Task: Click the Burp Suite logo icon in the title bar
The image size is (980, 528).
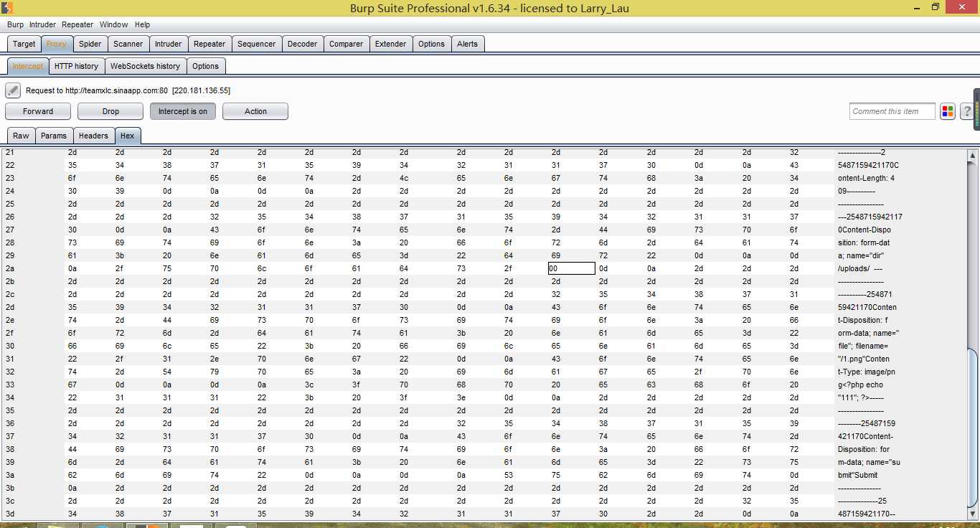Action: click(7, 8)
